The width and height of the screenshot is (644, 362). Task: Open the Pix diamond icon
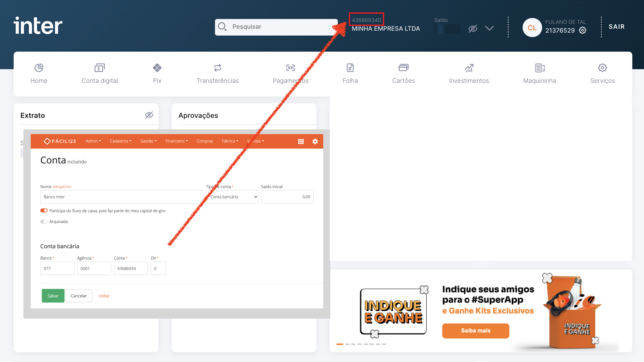pos(157,68)
